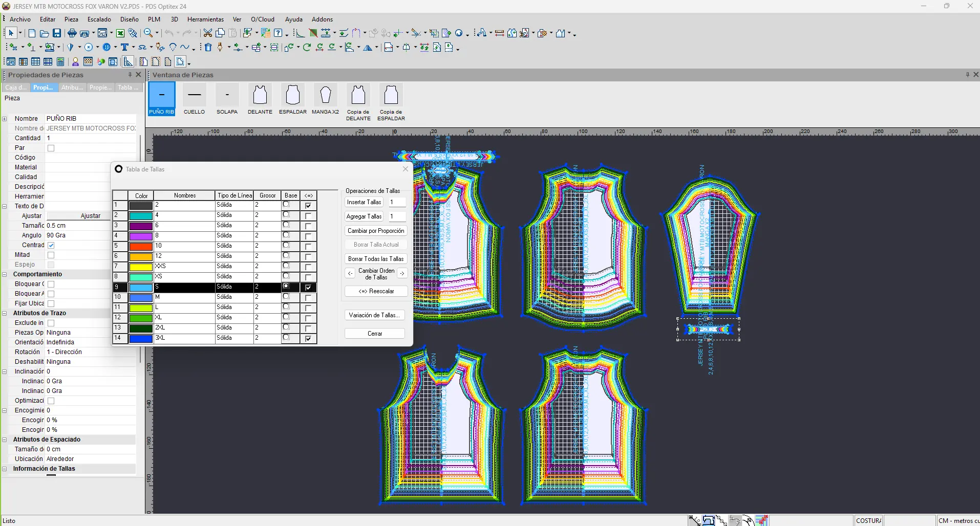Select the blue T text tool

(124, 48)
